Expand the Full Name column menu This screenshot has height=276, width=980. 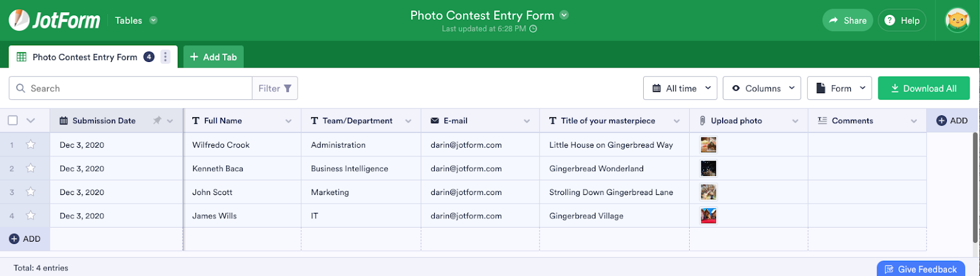click(288, 121)
